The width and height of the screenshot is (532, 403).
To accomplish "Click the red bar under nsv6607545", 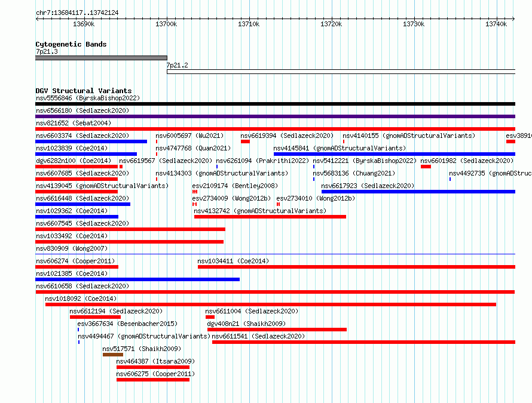I will pos(130,229).
